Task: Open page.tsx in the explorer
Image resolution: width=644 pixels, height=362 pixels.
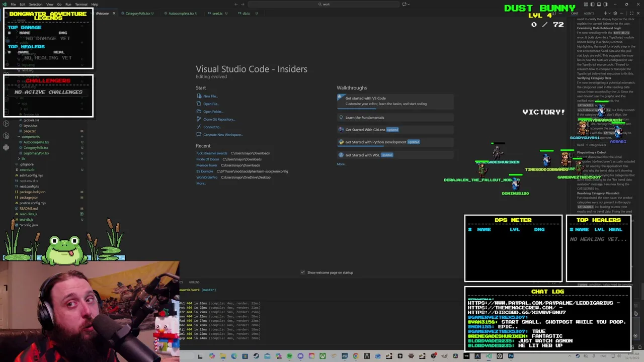Action: (30, 131)
